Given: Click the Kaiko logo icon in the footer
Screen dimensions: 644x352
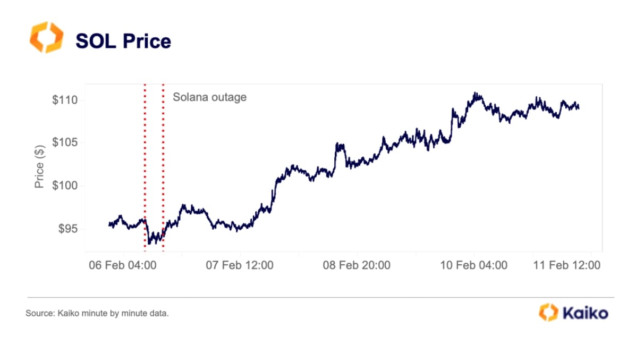Looking at the screenshot, I should [x=548, y=313].
